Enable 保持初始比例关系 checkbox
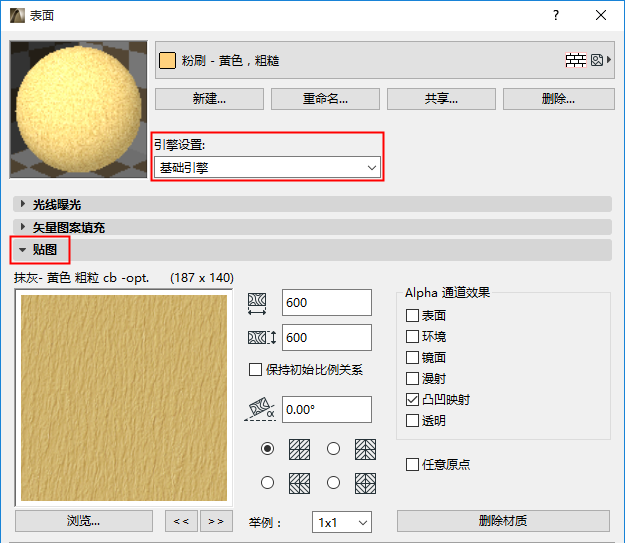625x543 pixels. pyautogui.click(x=255, y=370)
